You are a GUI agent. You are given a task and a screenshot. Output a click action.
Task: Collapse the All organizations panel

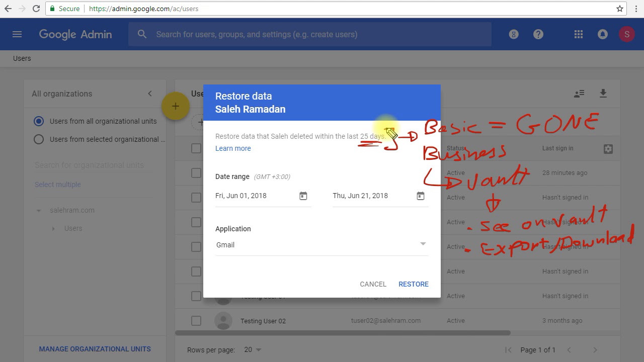[x=149, y=94]
